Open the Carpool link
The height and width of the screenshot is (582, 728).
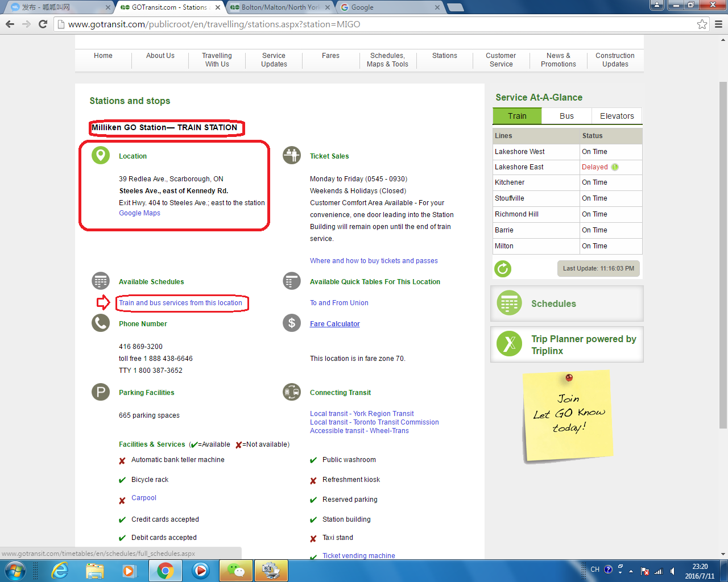click(x=144, y=498)
